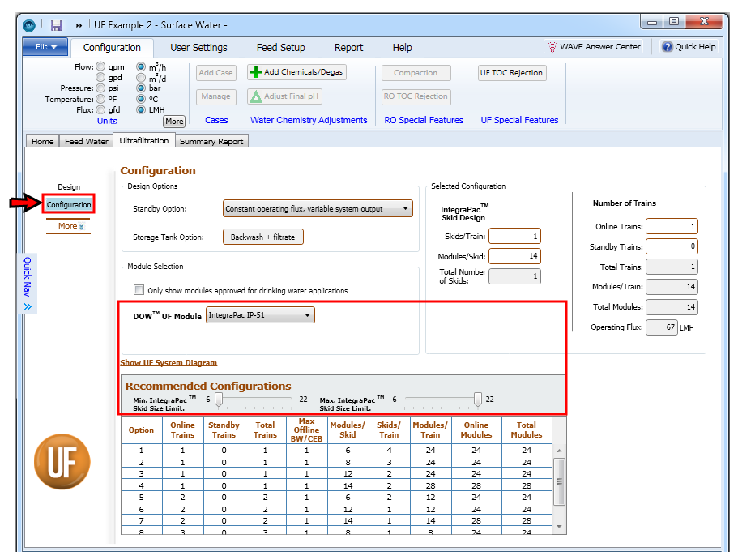This screenshot has height=560, width=738.
Task: Click the Modules/Skid input field
Action: point(514,256)
